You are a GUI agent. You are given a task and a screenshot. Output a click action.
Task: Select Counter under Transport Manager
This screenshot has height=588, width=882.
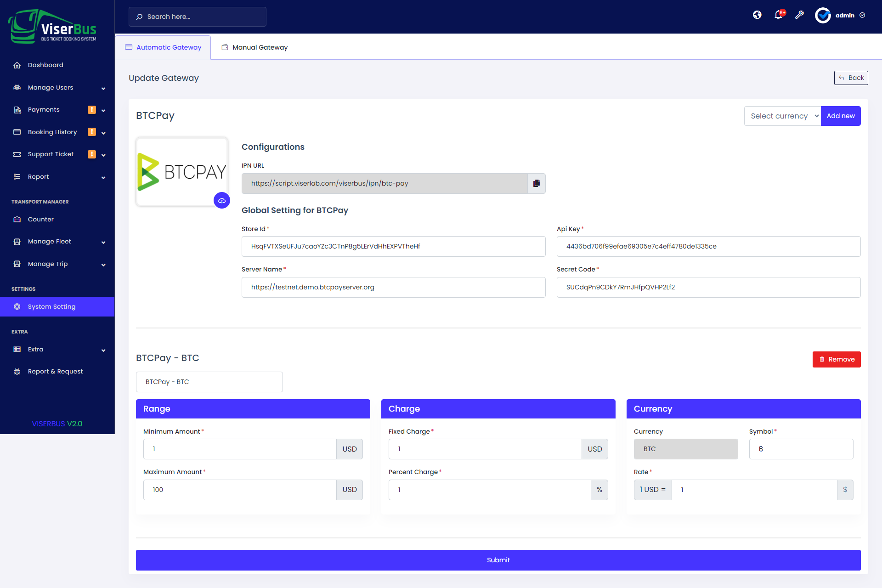[x=41, y=219]
